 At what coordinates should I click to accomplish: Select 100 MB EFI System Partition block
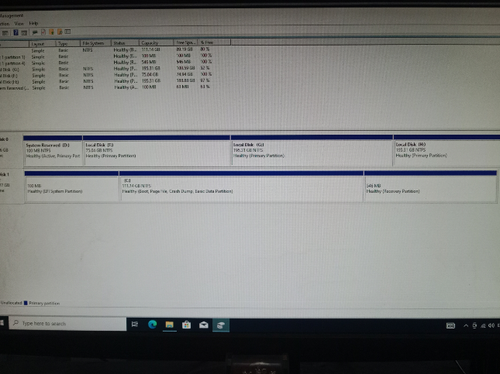point(72,186)
